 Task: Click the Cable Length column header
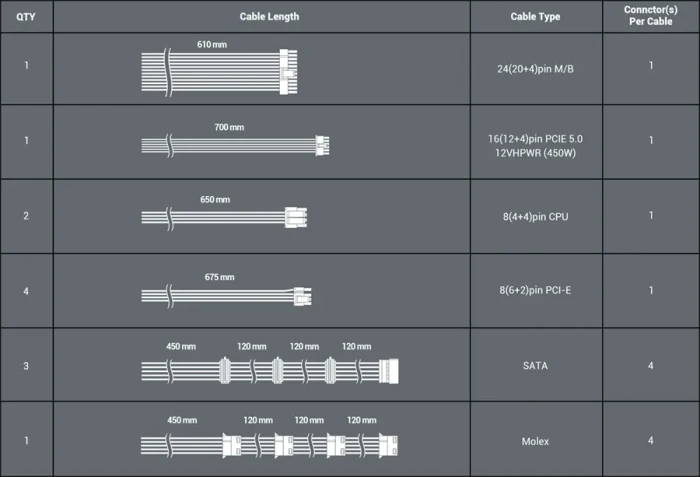(x=269, y=17)
